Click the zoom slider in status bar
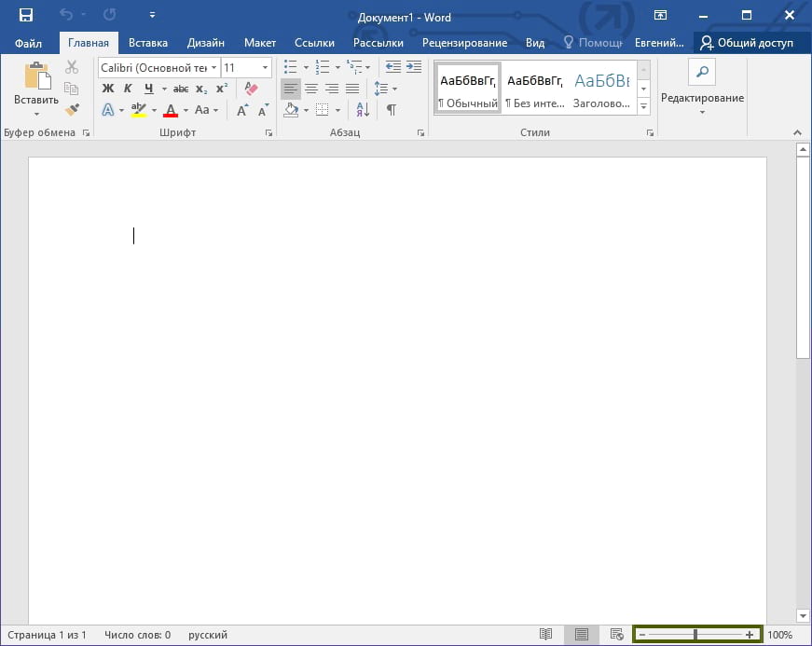This screenshot has width=812, height=646. (x=696, y=635)
